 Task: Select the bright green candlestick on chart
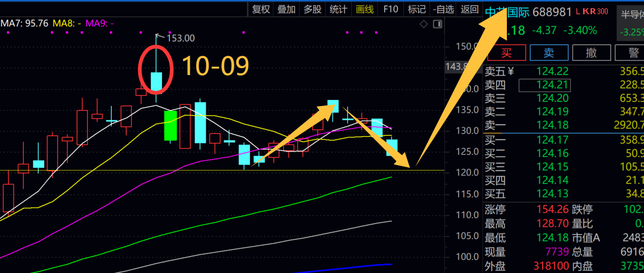(x=170, y=125)
